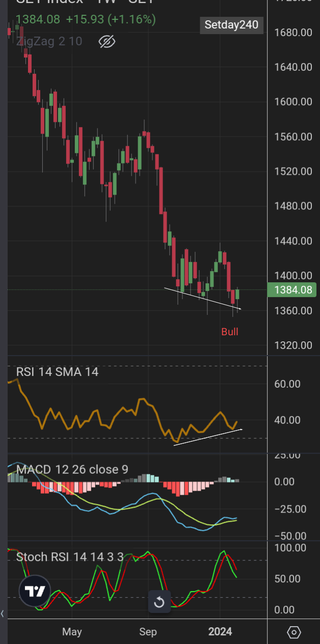Open chart settings hexagon icon in bottom corner

coord(294,632)
